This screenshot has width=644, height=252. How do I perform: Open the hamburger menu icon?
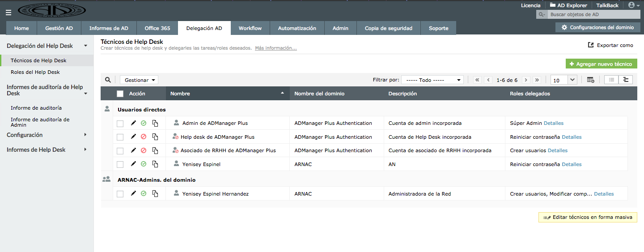[x=8, y=13]
